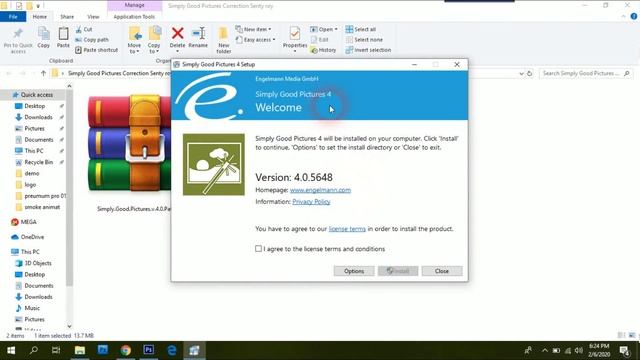Click the Paste icon in Explorer ribbon

63,33
